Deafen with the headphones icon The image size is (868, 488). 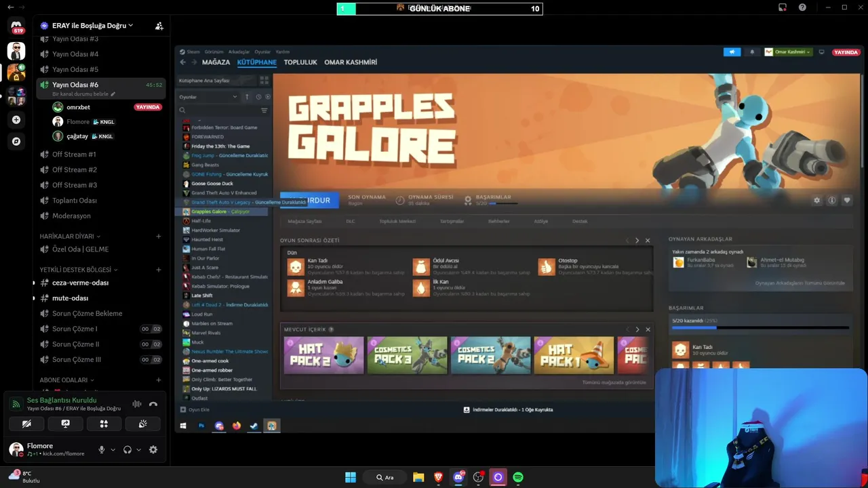point(127,449)
